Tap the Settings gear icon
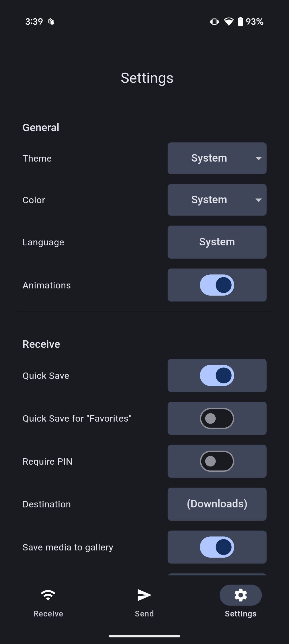 (241, 595)
